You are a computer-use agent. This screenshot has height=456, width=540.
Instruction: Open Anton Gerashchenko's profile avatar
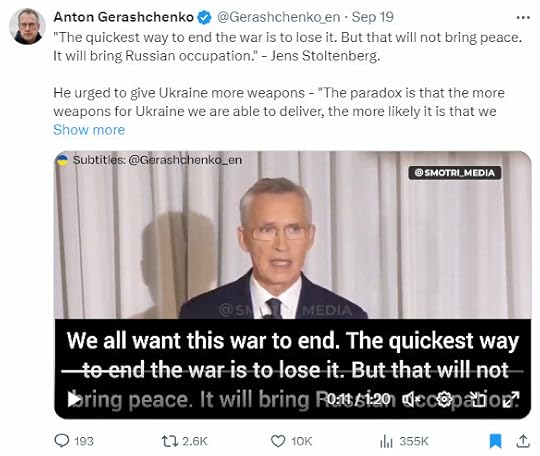(27, 27)
